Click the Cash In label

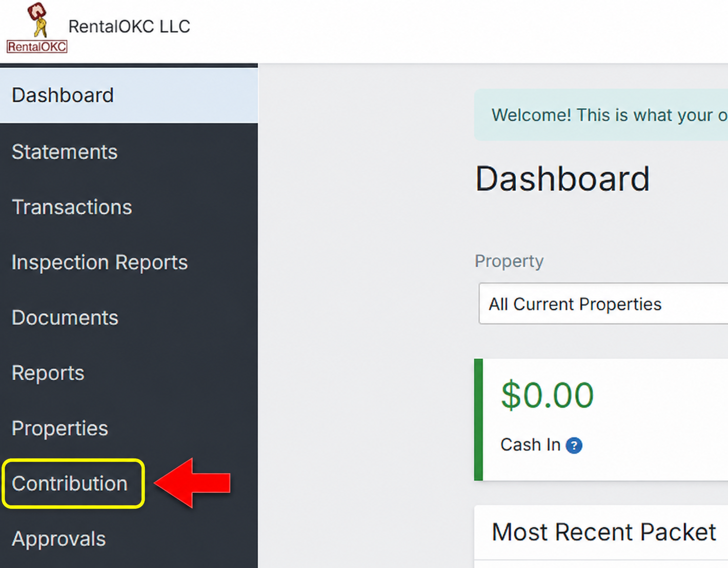click(x=530, y=445)
